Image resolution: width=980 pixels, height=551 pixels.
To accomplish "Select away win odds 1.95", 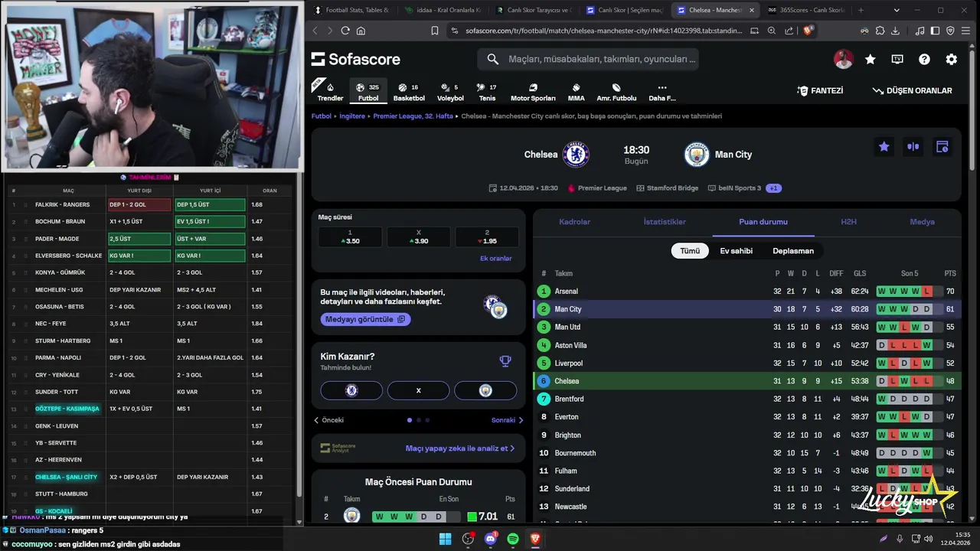I will pos(487,237).
